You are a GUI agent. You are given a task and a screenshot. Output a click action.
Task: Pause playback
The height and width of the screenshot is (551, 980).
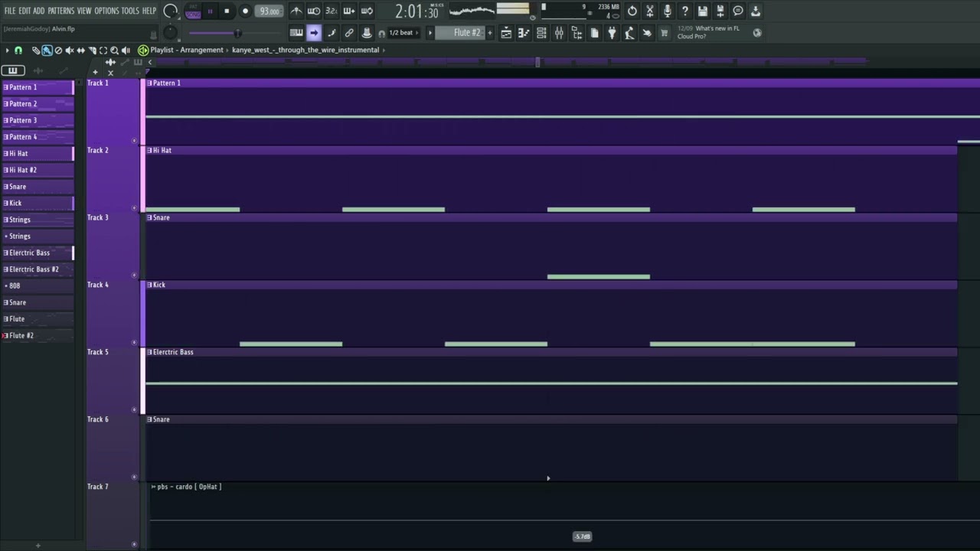click(x=210, y=11)
